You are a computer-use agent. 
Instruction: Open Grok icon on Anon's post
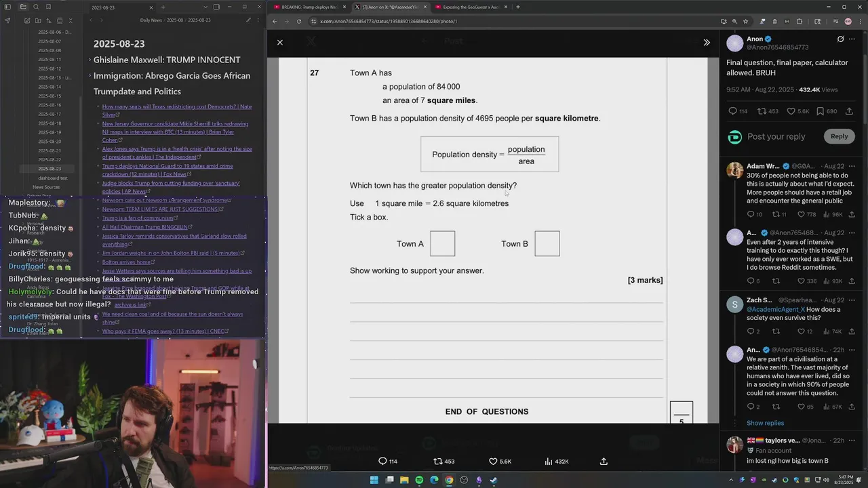click(840, 39)
